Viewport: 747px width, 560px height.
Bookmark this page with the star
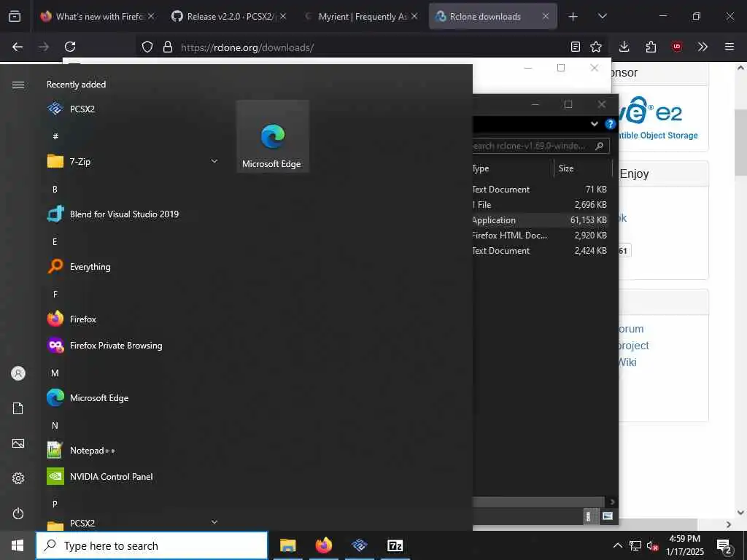pos(595,47)
